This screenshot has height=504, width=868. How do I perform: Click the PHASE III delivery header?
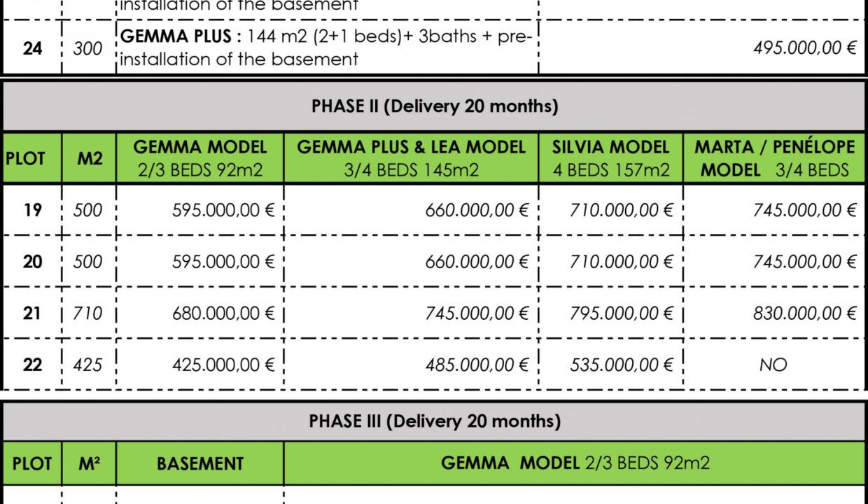(x=434, y=421)
